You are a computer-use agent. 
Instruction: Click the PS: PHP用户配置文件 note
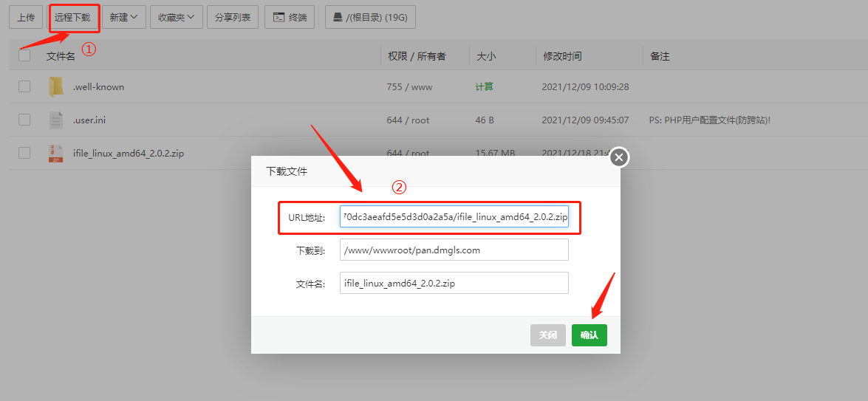[710, 120]
